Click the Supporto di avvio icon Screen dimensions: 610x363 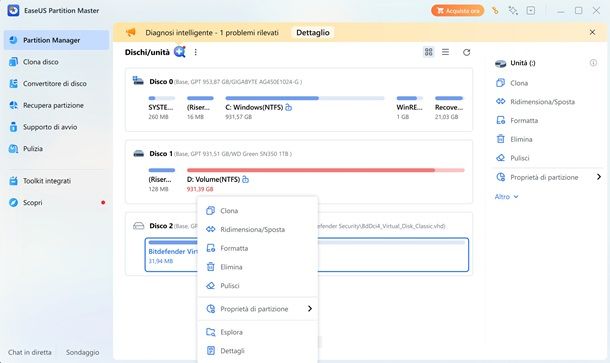[13, 127]
